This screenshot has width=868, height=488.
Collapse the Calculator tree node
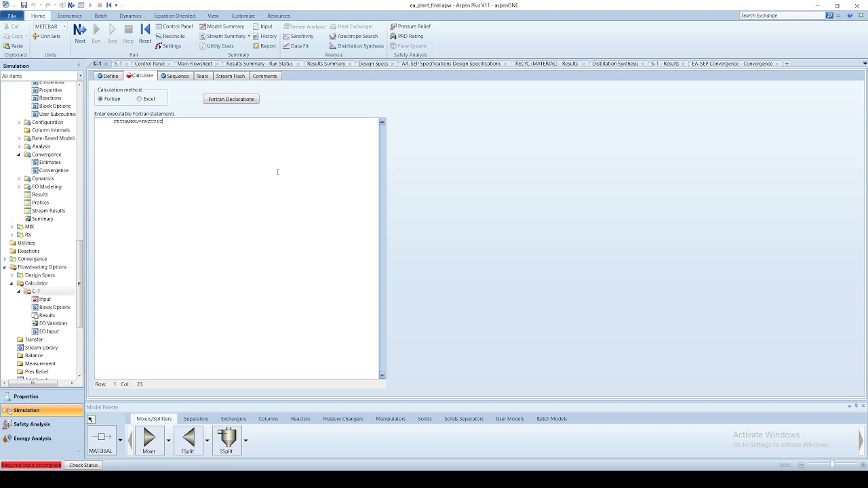coord(12,283)
